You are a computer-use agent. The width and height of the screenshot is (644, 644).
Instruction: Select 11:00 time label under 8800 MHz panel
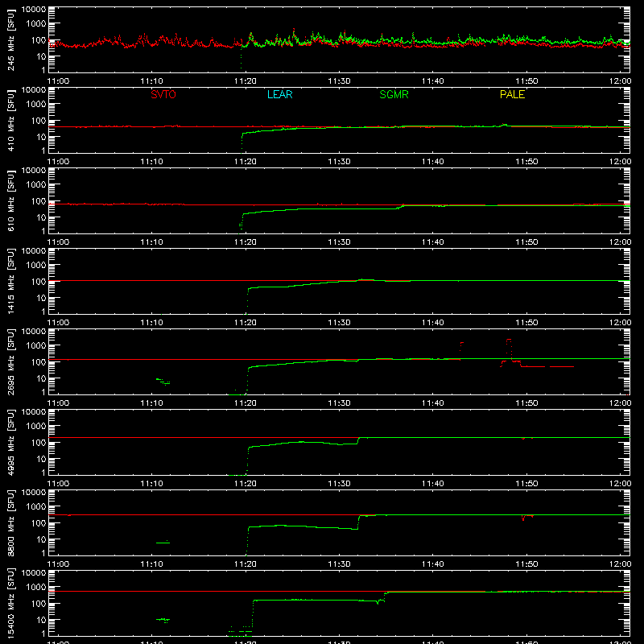pyautogui.click(x=58, y=564)
